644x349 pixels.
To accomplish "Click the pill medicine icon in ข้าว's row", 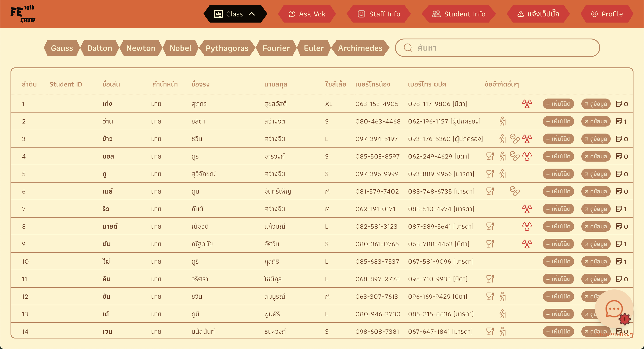I will [515, 139].
